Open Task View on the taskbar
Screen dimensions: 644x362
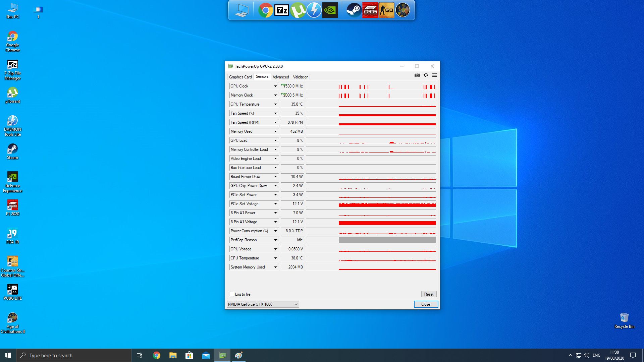(140, 355)
